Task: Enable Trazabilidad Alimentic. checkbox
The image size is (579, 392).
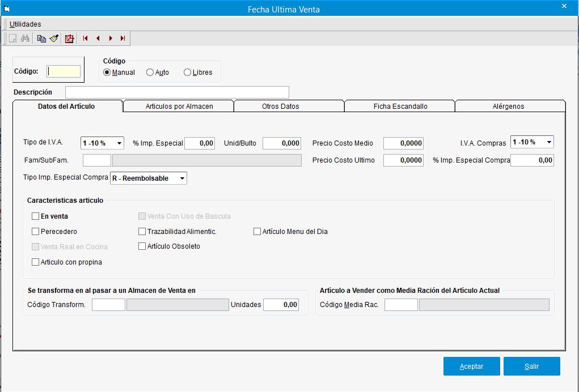Action: tap(142, 232)
